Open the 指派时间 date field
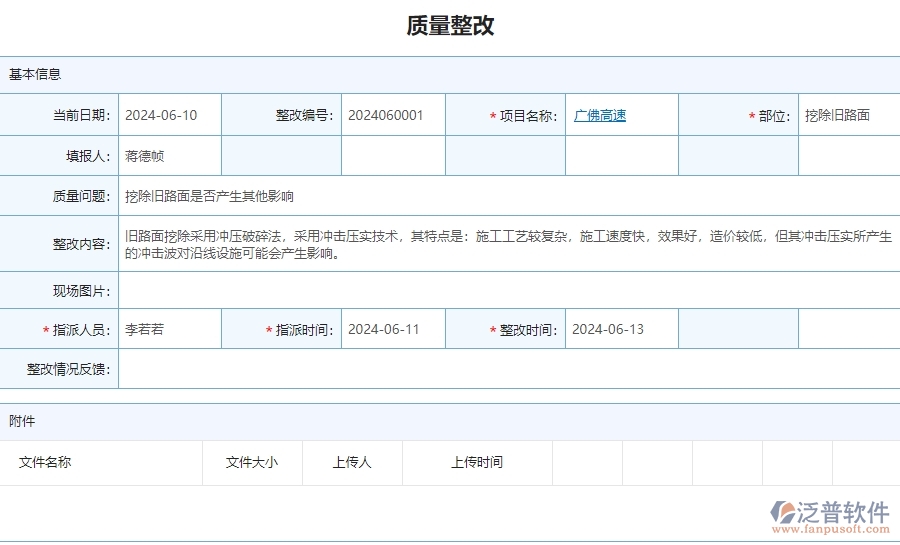Screen dimensions: 900x545 coord(392,329)
